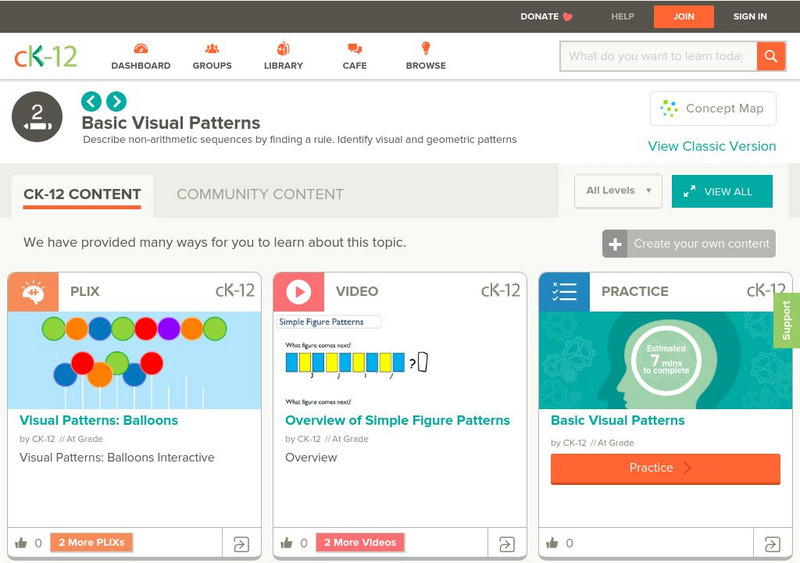The height and width of the screenshot is (563, 800).
Task: Open the Groups icon
Action: (212, 49)
